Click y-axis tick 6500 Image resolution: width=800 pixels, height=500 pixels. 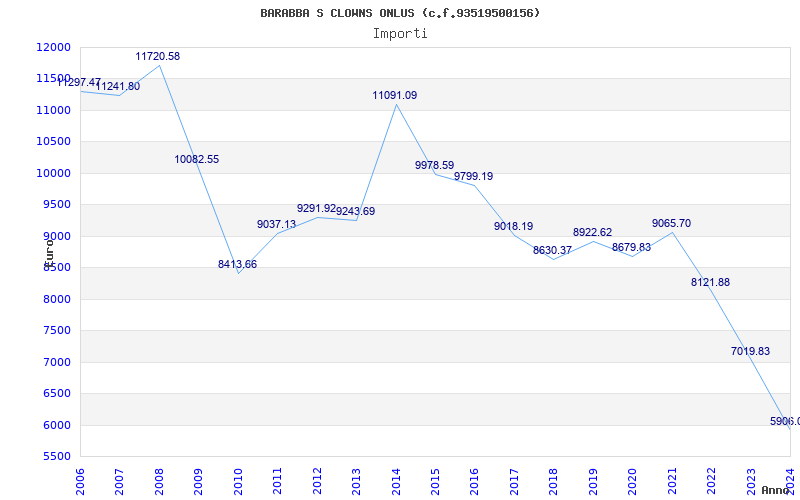click(x=57, y=393)
